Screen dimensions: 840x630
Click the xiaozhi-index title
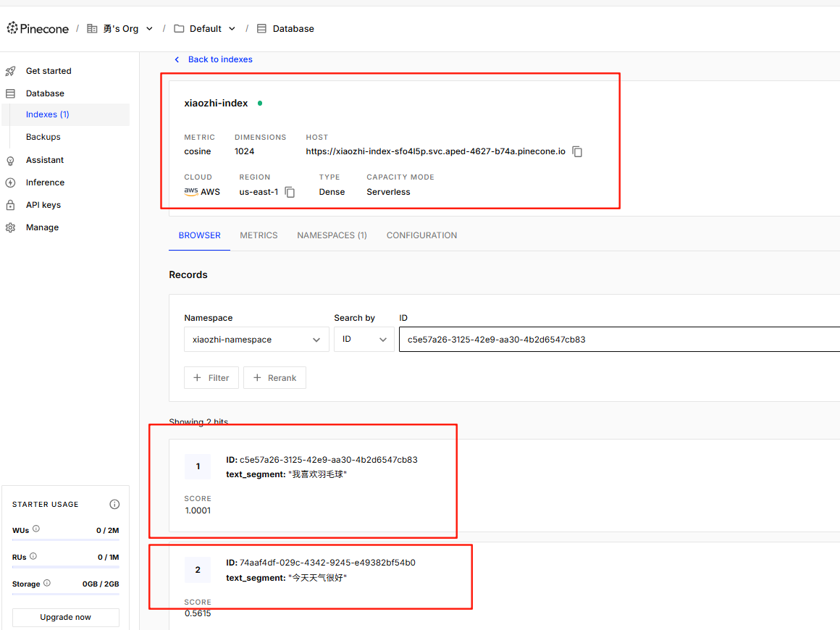(x=216, y=103)
